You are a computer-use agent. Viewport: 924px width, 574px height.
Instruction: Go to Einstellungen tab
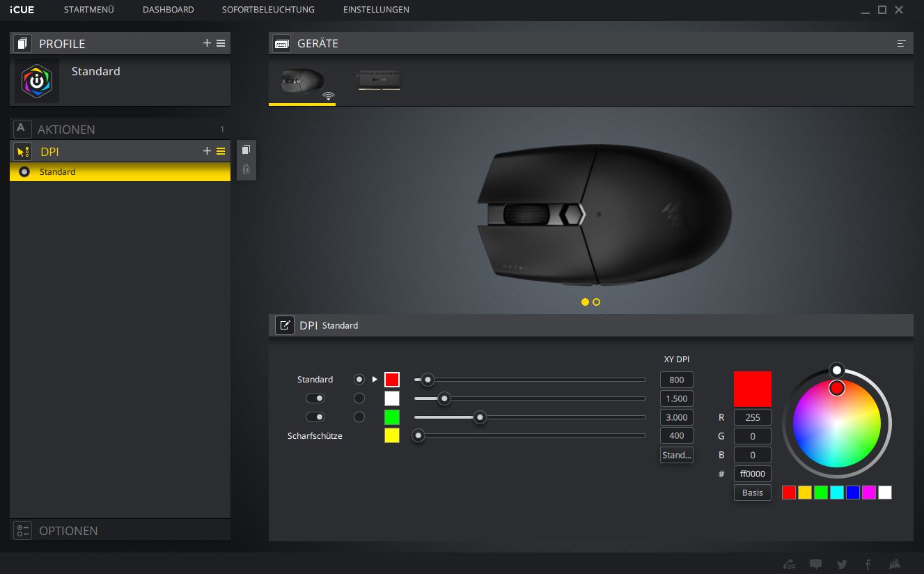[x=376, y=10]
